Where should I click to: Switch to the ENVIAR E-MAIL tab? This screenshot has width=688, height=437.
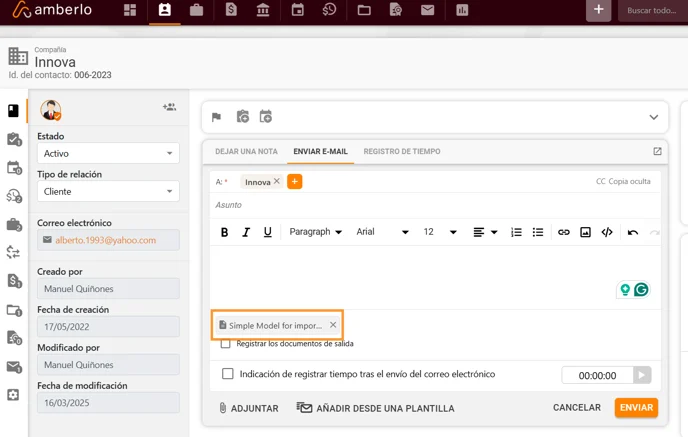point(320,151)
